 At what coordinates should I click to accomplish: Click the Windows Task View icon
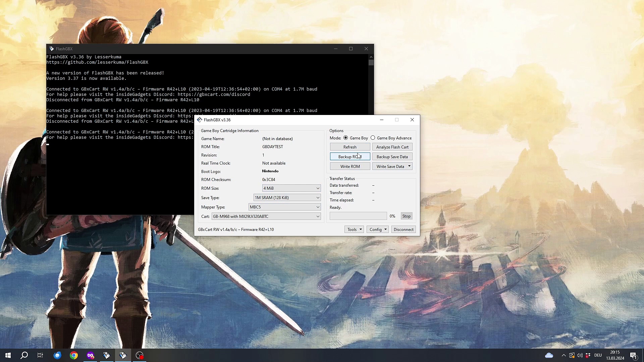[x=40, y=355]
